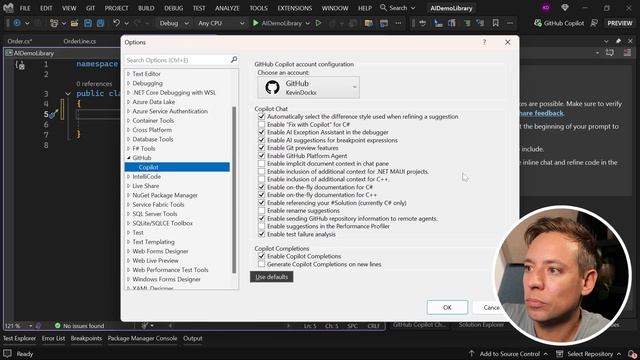The height and width of the screenshot is (360, 640).
Task: Click the diamond icon in the title bar
Action: coord(565,8)
